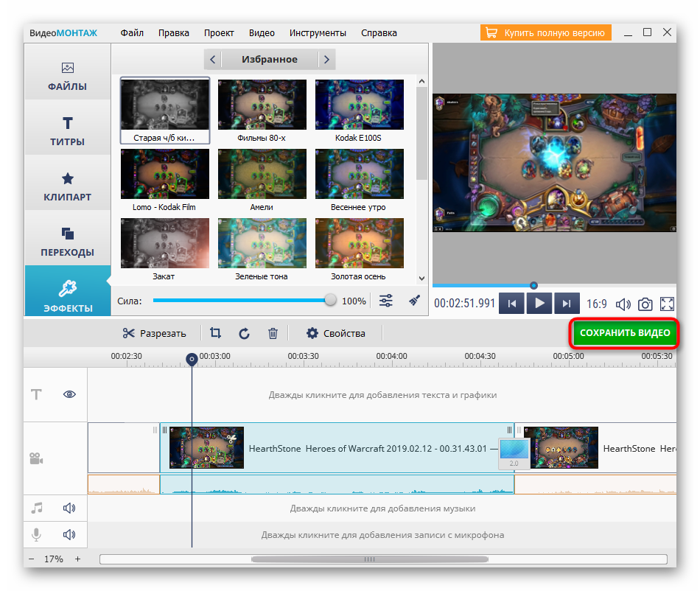Click the preview volume speaker icon
Viewport: 700px width, 591px height.
coord(623,304)
